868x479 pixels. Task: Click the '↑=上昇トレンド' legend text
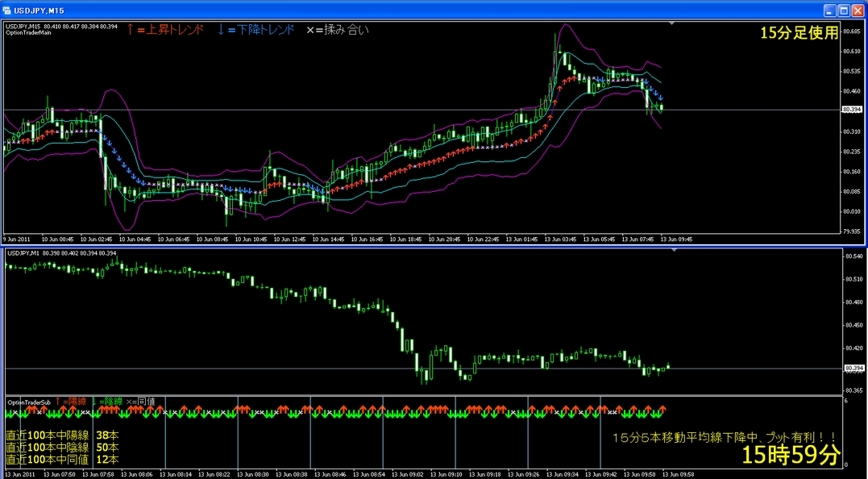(x=165, y=30)
